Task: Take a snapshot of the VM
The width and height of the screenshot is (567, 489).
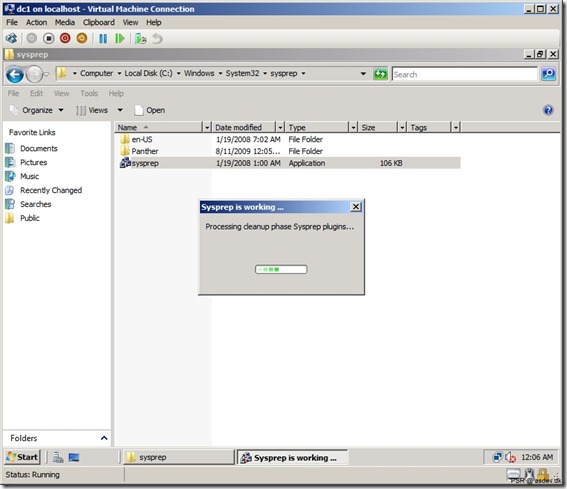Action: [140, 38]
